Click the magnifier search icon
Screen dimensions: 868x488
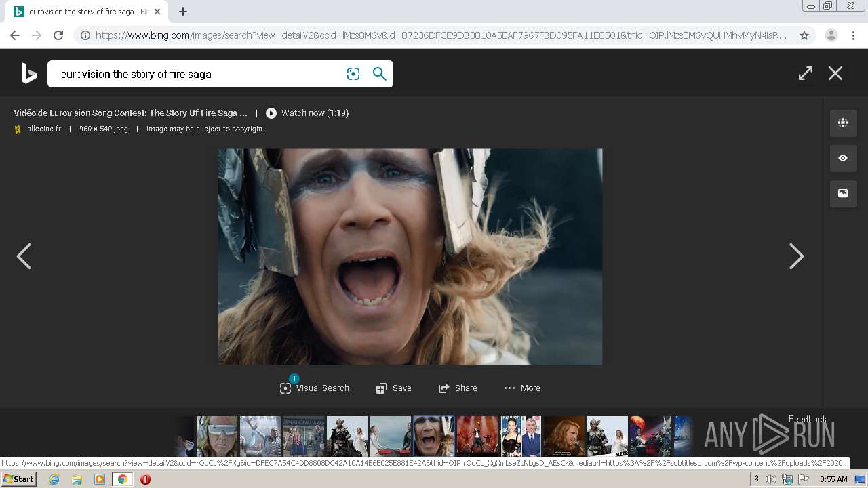click(x=380, y=74)
